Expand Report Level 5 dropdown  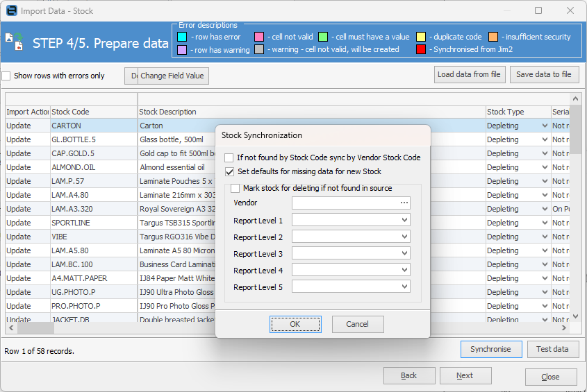(x=404, y=287)
